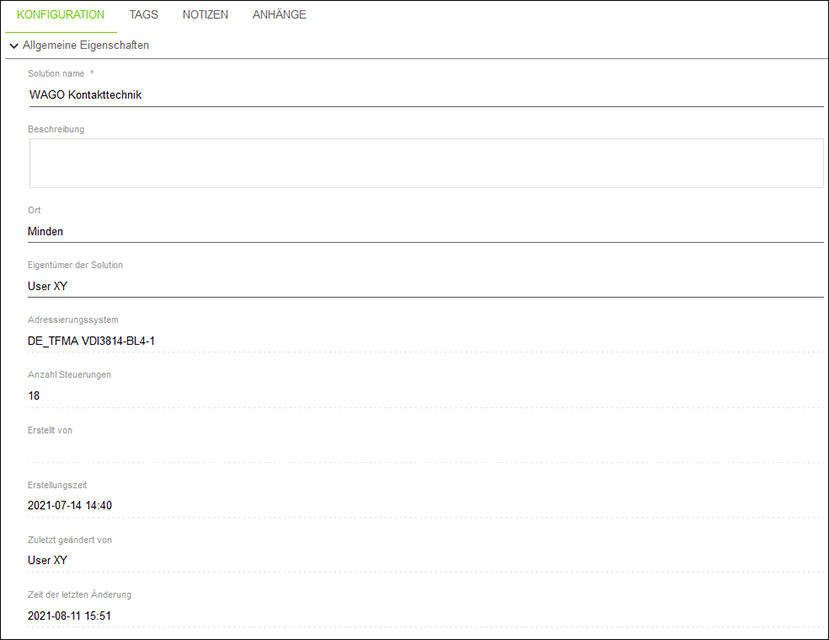Click the Allgemeine Eigenschaften section header text
Image resolution: width=829 pixels, height=640 pixels.
[x=86, y=45]
